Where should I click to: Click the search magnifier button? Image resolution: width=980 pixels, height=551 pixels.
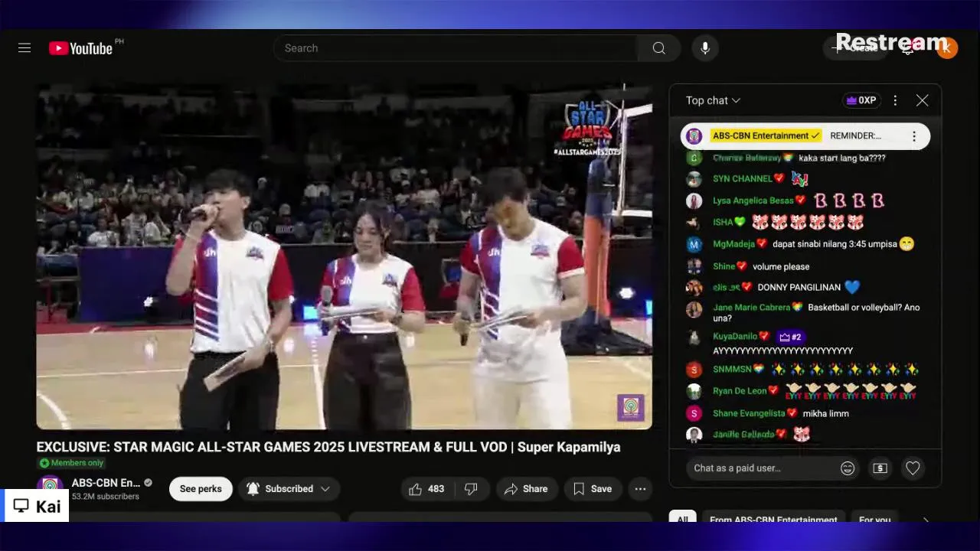[x=658, y=48]
